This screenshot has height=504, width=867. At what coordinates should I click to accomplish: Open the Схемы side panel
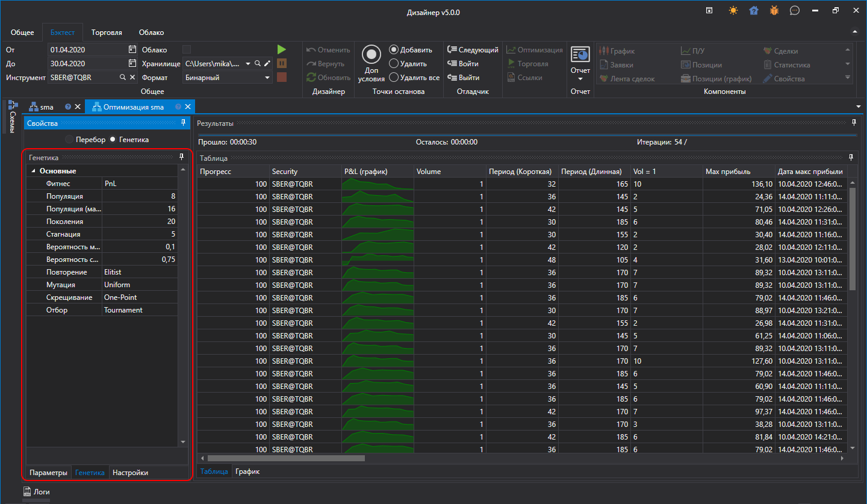point(12,116)
